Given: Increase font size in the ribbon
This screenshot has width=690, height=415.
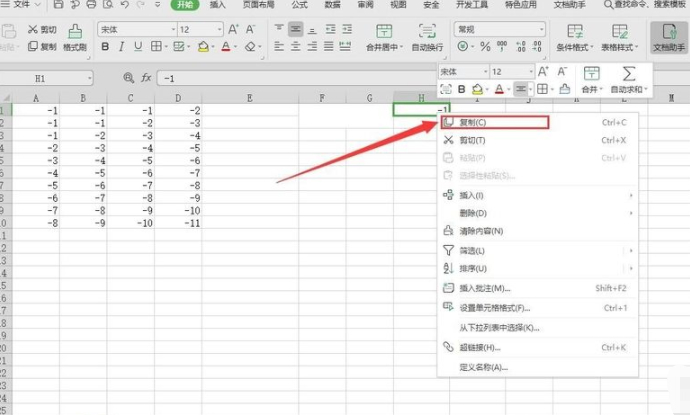Looking at the screenshot, I should (x=233, y=29).
